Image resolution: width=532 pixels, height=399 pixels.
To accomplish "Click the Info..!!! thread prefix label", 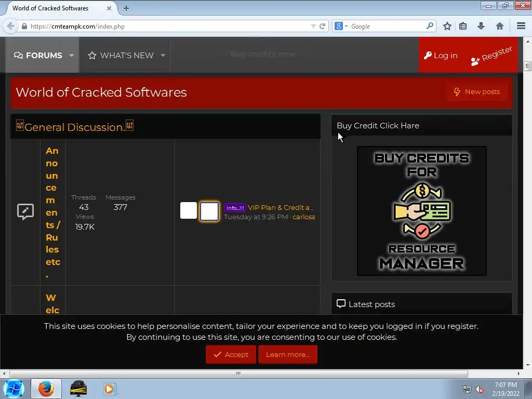I will click(235, 208).
